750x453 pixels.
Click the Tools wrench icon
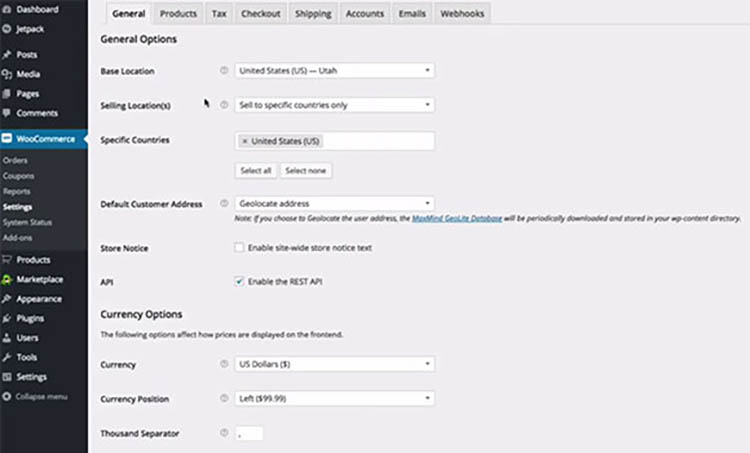coord(7,357)
